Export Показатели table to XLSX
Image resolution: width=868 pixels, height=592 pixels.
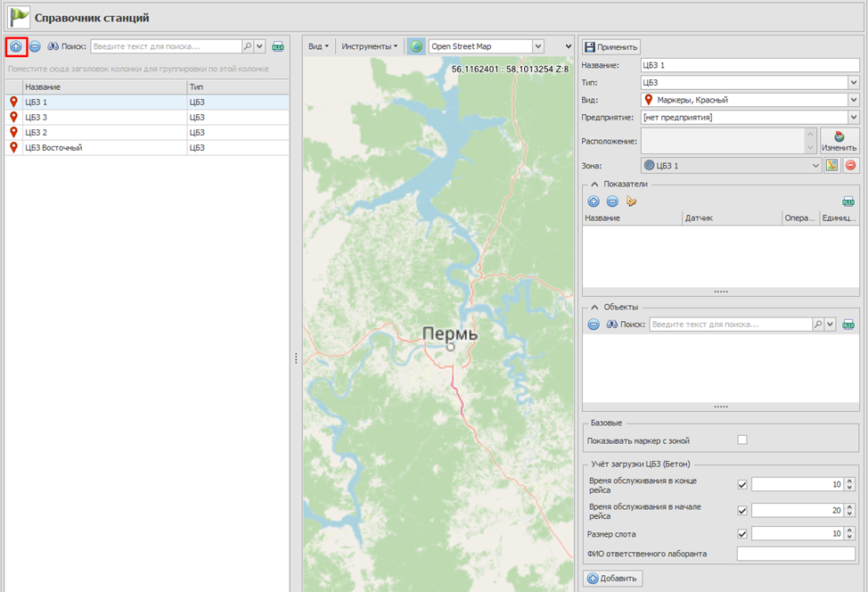(848, 201)
